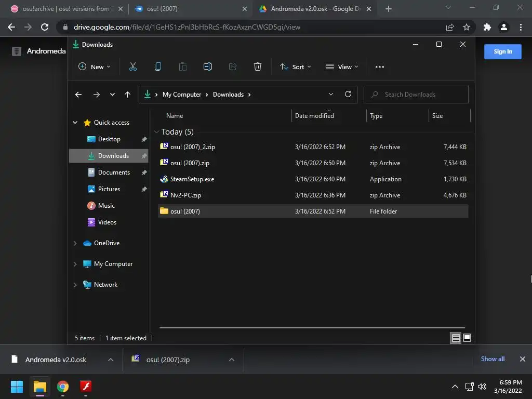This screenshot has height=399, width=532.
Task: Click the Delete trash icon in toolbar
Action: click(x=258, y=67)
